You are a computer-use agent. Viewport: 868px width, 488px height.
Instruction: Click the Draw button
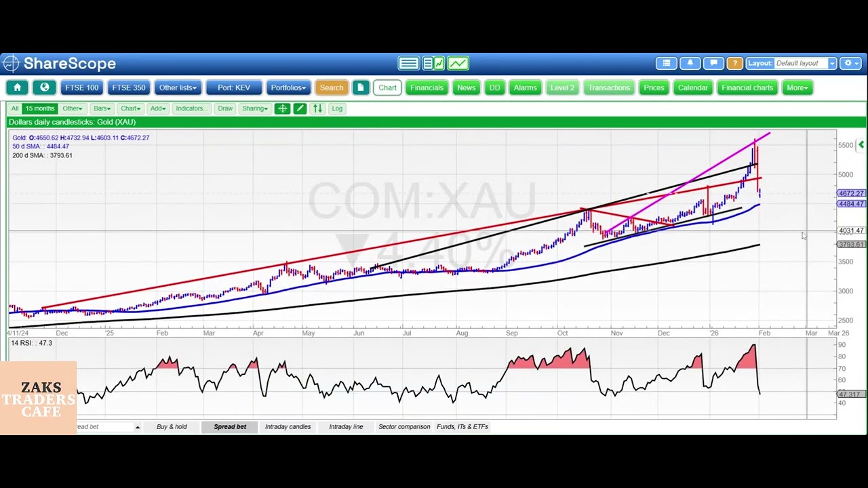[225, 108]
